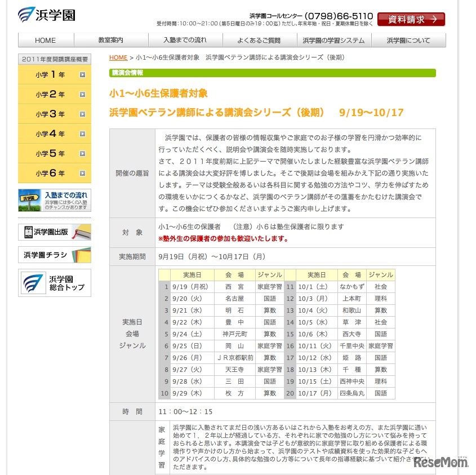Click the venue cell 天王寺
This screenshot has height=475, width=476.
click(x=235, y=370)
